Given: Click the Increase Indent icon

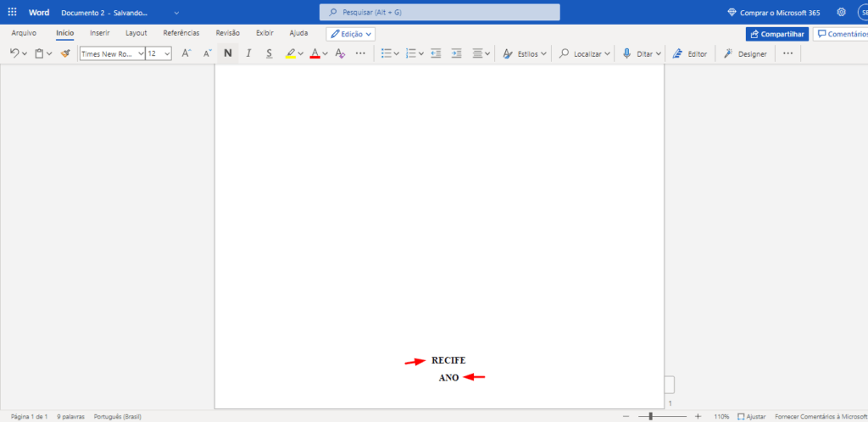Looking at the screenshot, I should 457,53.
